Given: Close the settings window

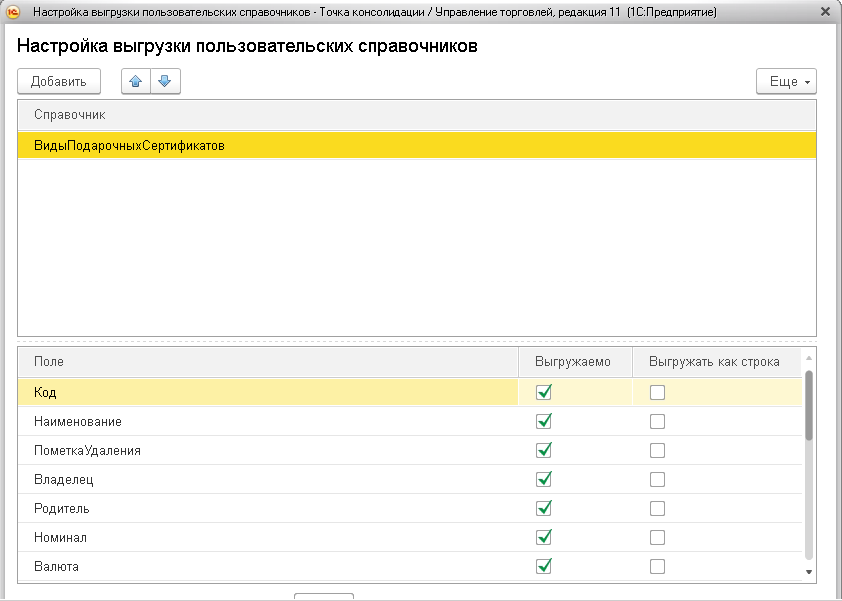Looking at the screenshot, I should (826, 11).
